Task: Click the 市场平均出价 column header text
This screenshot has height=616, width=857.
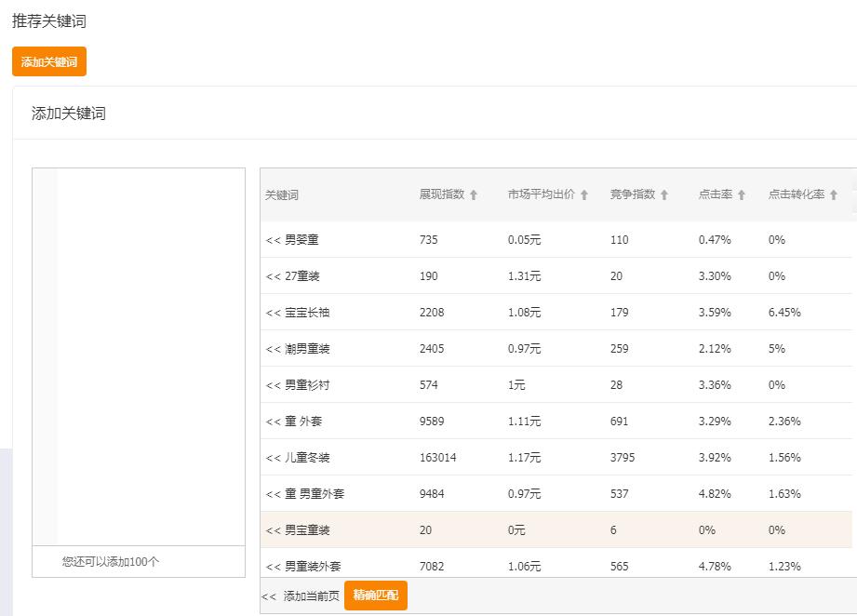Action: pyautogui.click(x=541, y=194)
